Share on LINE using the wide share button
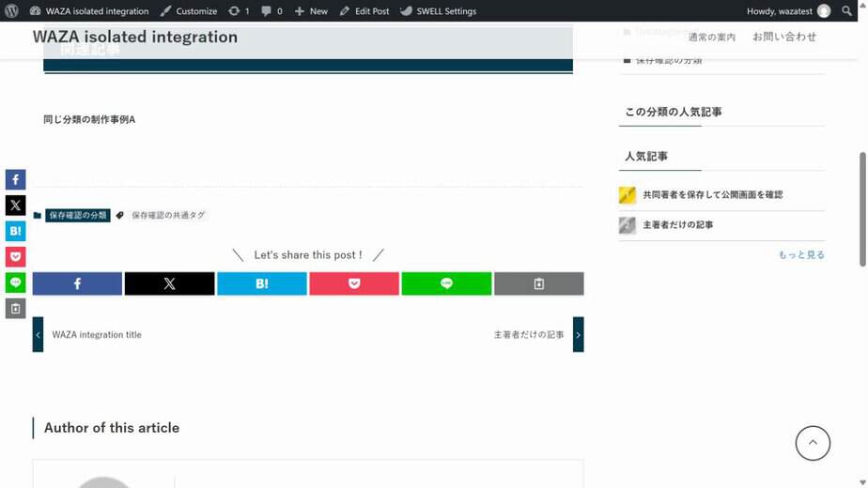Image resolution: width=868 pixels, height=488 pixels. [446, 283]
